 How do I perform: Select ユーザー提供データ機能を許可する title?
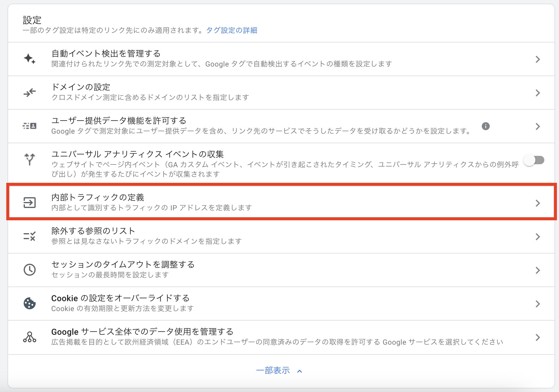click(119, 120)
